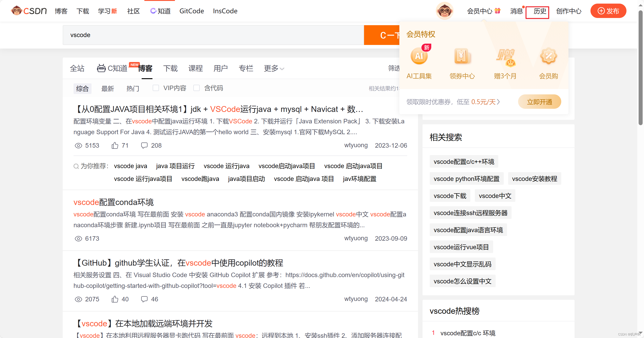The height and width of the screenshot is (338, 644).
Task: Sort results by 综合
Action: pyautogui.click(x=83, y=89)
